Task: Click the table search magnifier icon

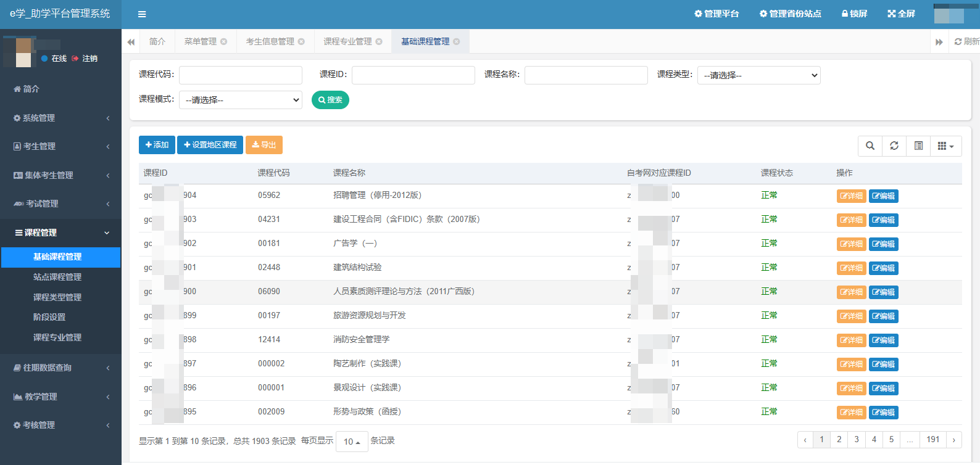Action: (x=870, y=146)
